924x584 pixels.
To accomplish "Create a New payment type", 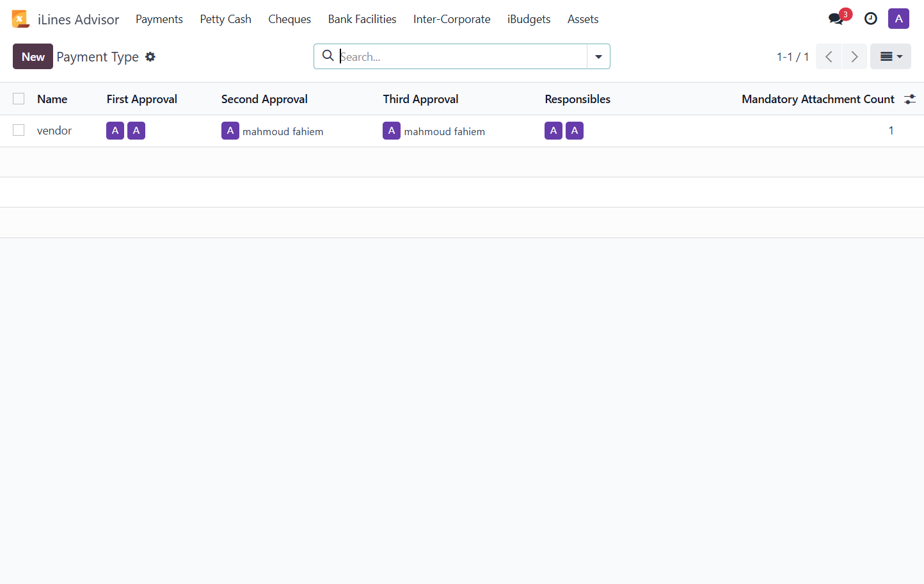I will click(33, 56).
